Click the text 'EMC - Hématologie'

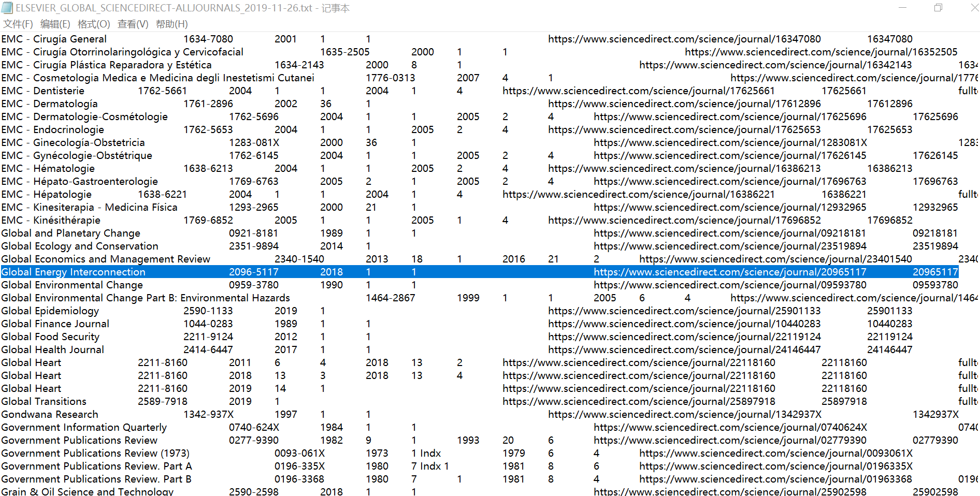[48, 168]
